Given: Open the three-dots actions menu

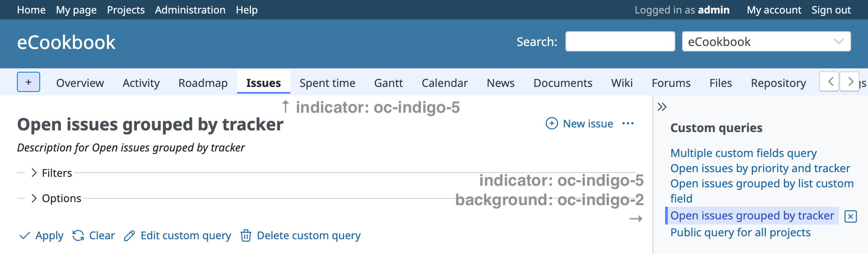Looking at the screenshot, I should (x=628, y=123).
